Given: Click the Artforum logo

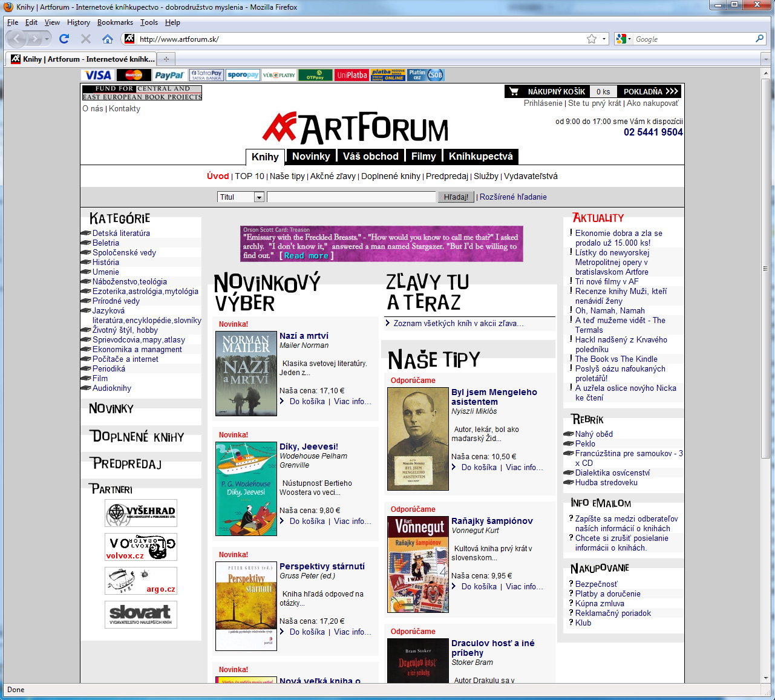Looking at the screenshot, I should [x=356, y=128].
